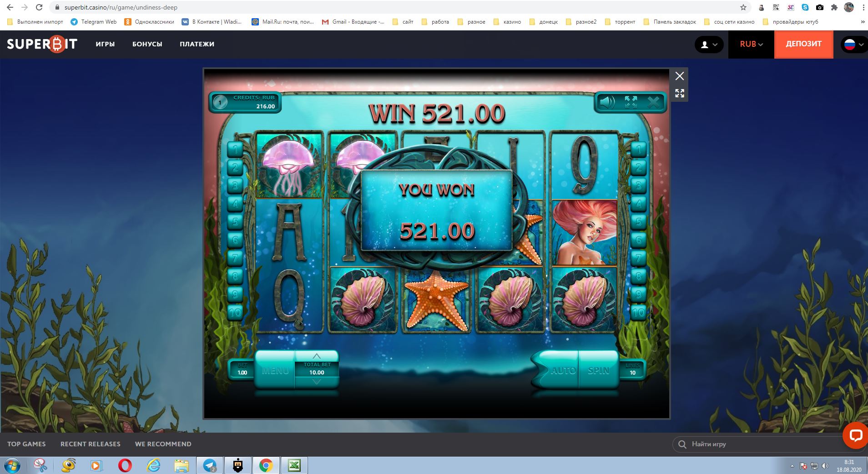Click the camera extension icon
The width and height of the screenshot is (868, 474).
pyautogui.click(x=819, y=7)
